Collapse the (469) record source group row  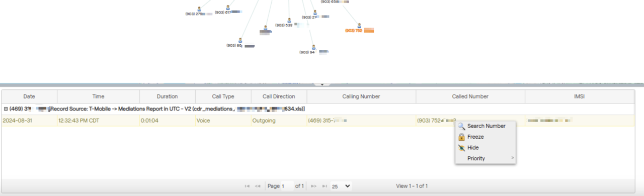(x=6, y=109)
